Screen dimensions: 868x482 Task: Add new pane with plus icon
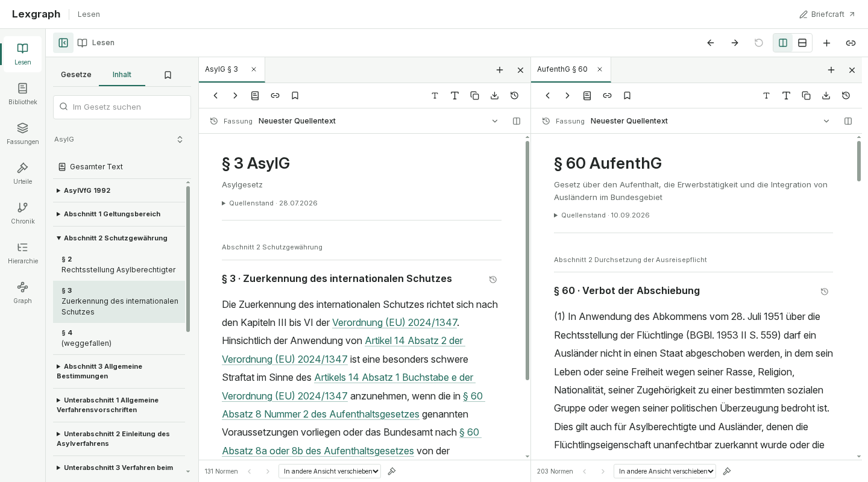click(x=827, y=43)
